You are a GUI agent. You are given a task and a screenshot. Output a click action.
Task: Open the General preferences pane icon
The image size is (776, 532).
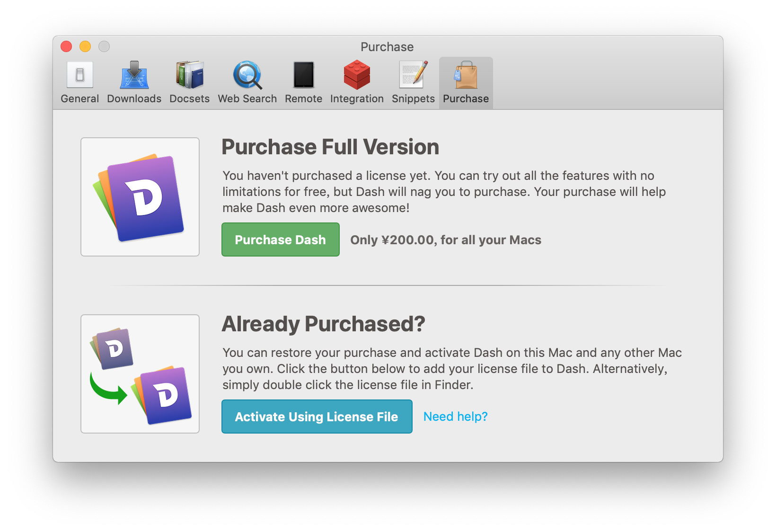coord(80,75)
